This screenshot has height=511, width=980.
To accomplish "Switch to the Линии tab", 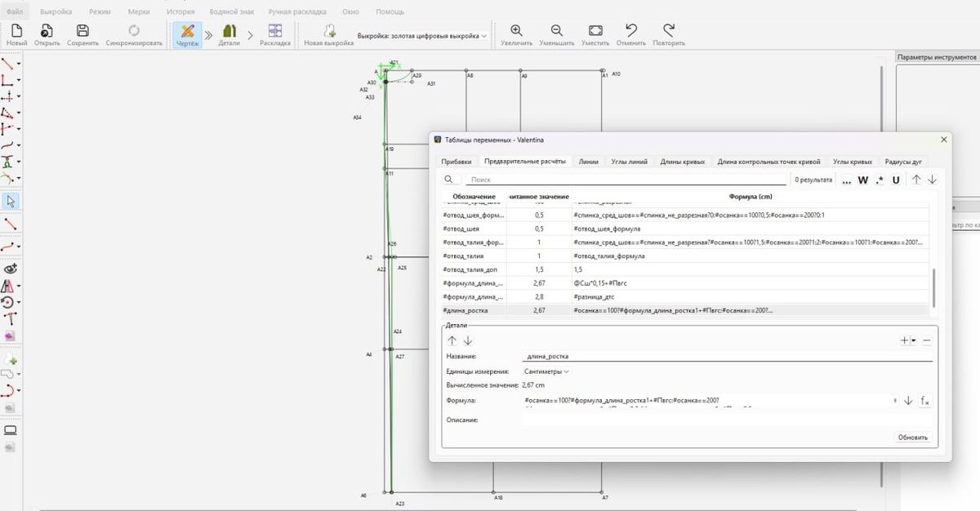I will click(x=589, y=162).
